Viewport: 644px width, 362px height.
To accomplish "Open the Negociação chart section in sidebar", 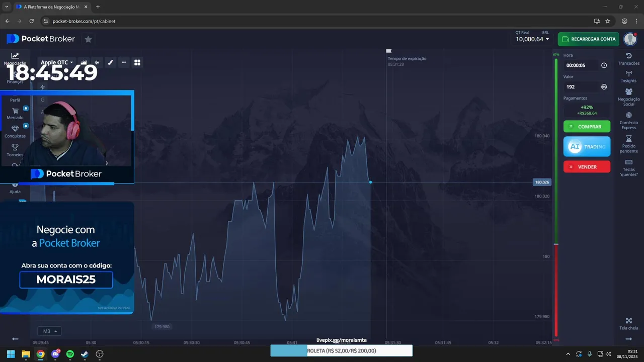I will coord(15,59).
